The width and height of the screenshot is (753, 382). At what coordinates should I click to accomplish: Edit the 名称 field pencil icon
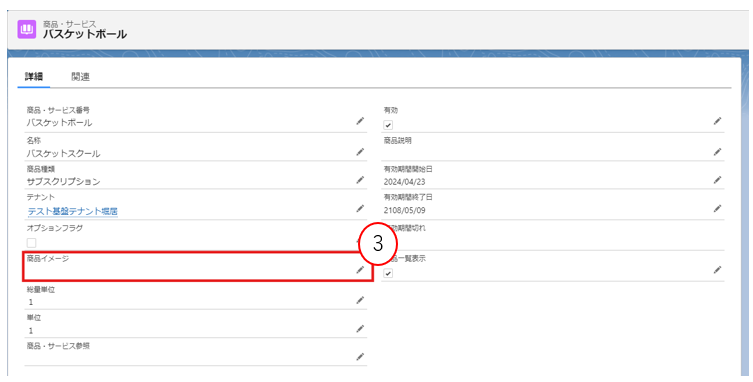click(360, 152)
